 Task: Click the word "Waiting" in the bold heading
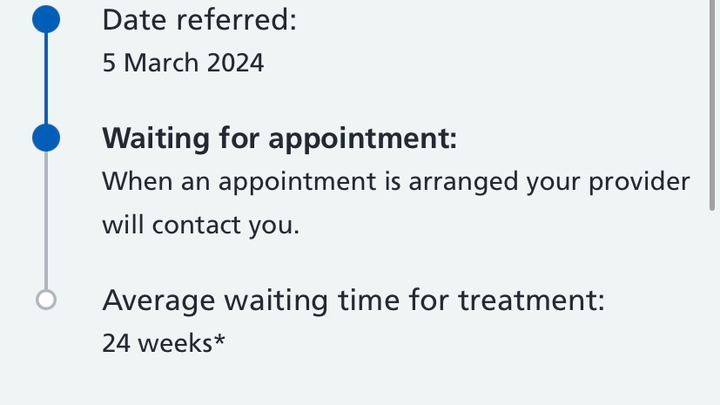point(156,138)
